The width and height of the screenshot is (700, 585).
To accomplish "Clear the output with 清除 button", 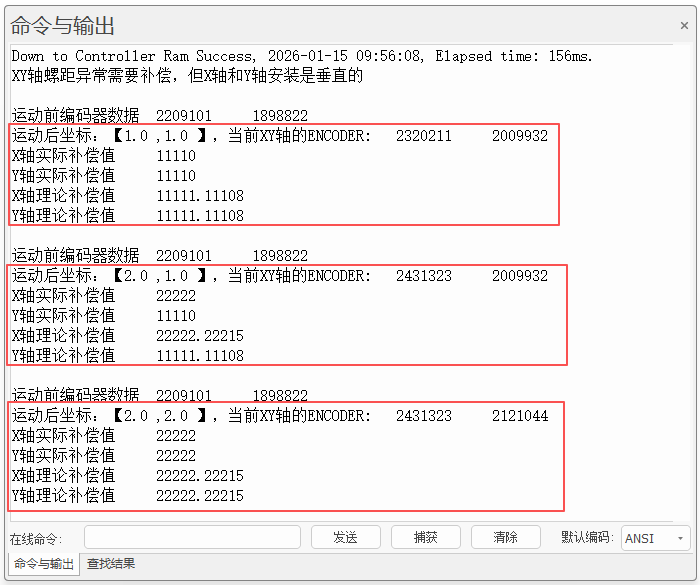I will click(505, 537).
